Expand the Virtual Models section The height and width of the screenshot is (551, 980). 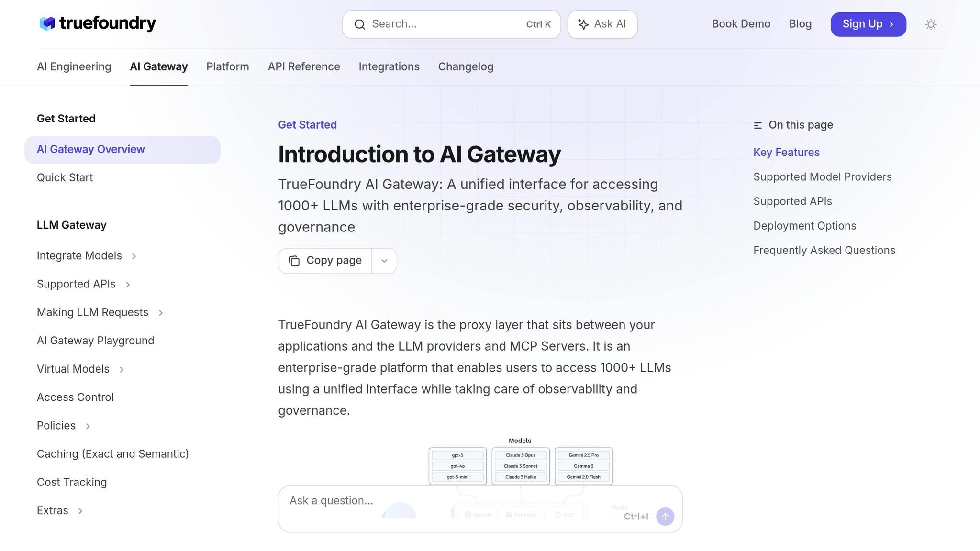[x=122, y=369]
